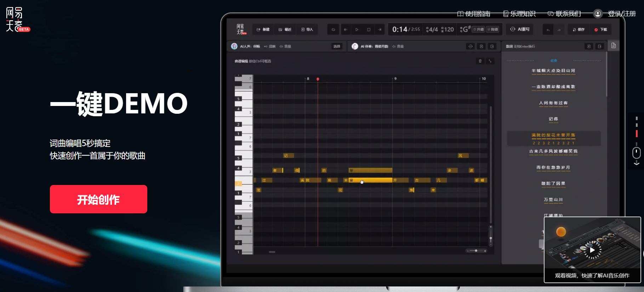The image size is (644, 292).
Task: Click the 降调 key-down toggle
Action: (493, 29)
